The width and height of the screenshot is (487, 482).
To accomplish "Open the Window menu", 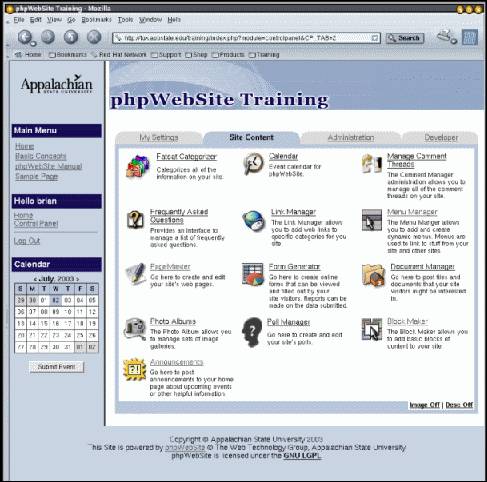I will pyautogui.click(x=150, y=20).
